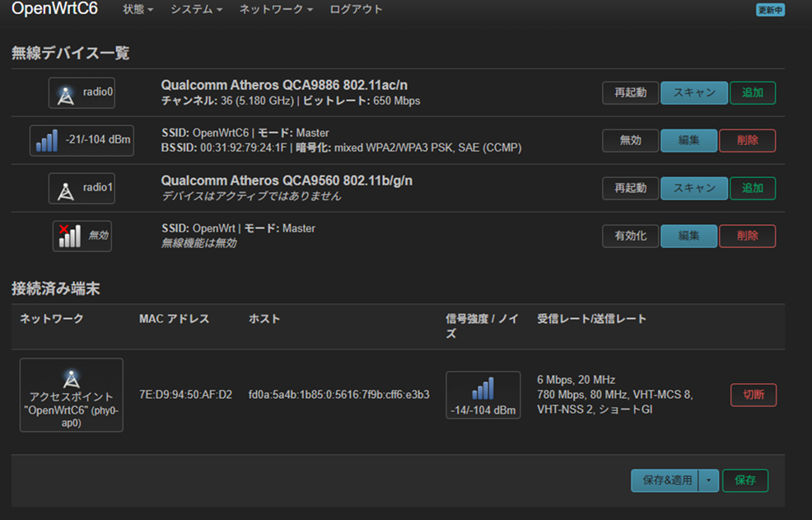The height and width of the screenshot is (520, 812).
Task: Click the 無線デバイス一覧 heading
Action: coord(71,53)
